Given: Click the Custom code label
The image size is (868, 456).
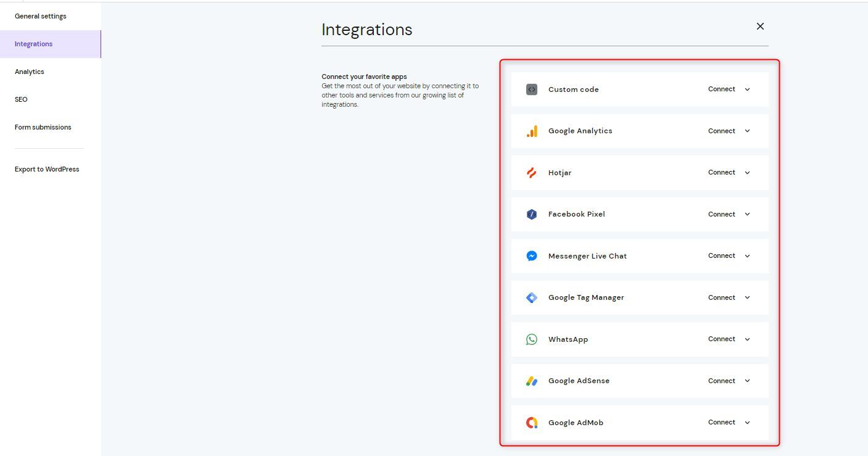Looking at the screenshot, I should (x=573, y=89).
